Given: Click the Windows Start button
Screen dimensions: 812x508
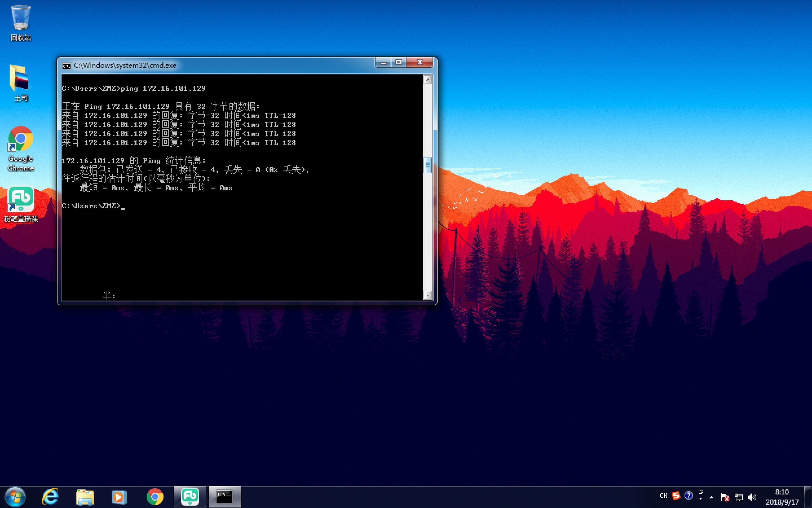Looking at the screenshot, I should pyautogui.click(x=15, y=497).
